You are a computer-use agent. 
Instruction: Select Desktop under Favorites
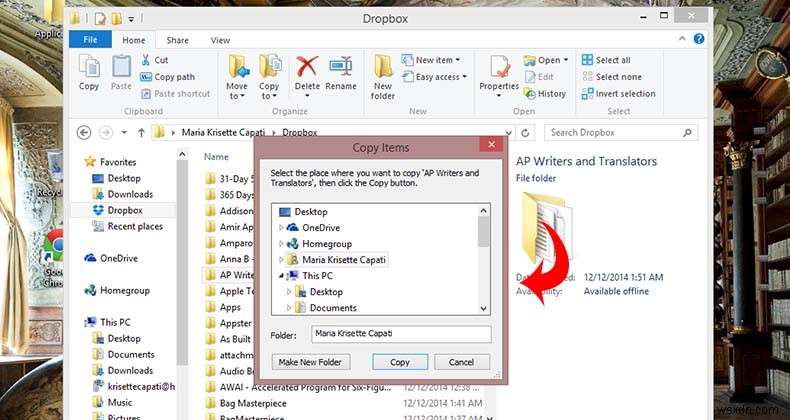point(117,178)
